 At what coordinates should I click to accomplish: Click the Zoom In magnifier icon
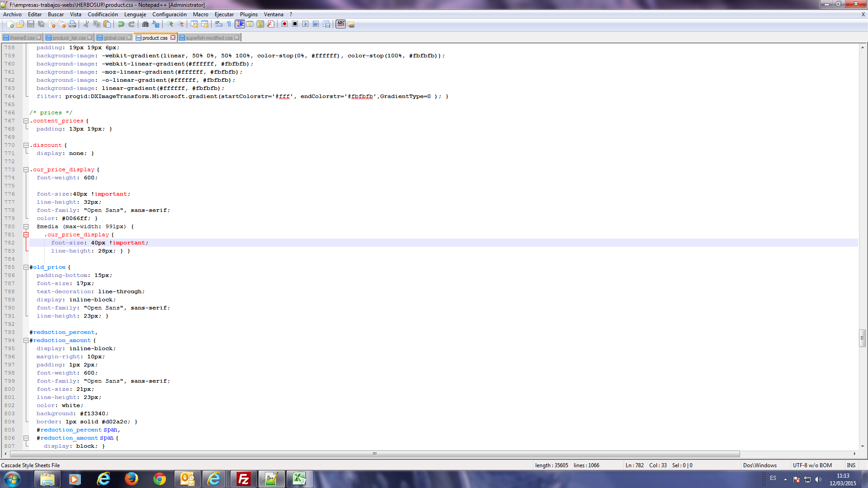[x=170, y=24]
